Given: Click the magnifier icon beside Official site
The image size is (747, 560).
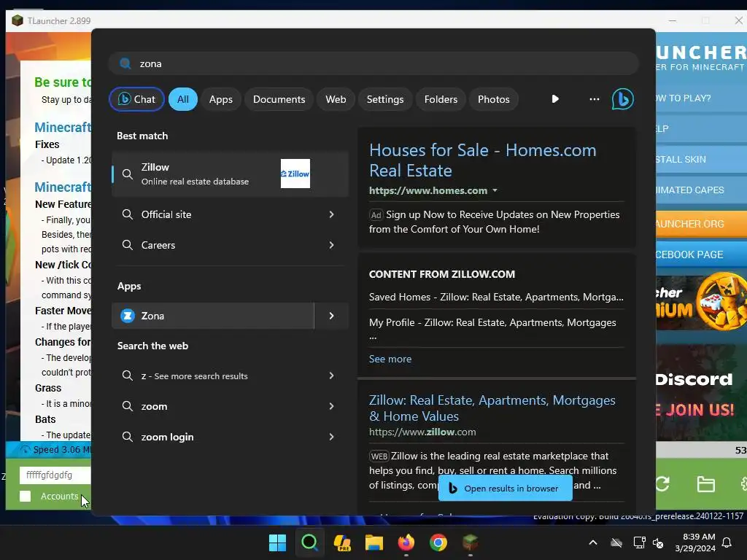Looking at the screenshot, I should [127, 214].
